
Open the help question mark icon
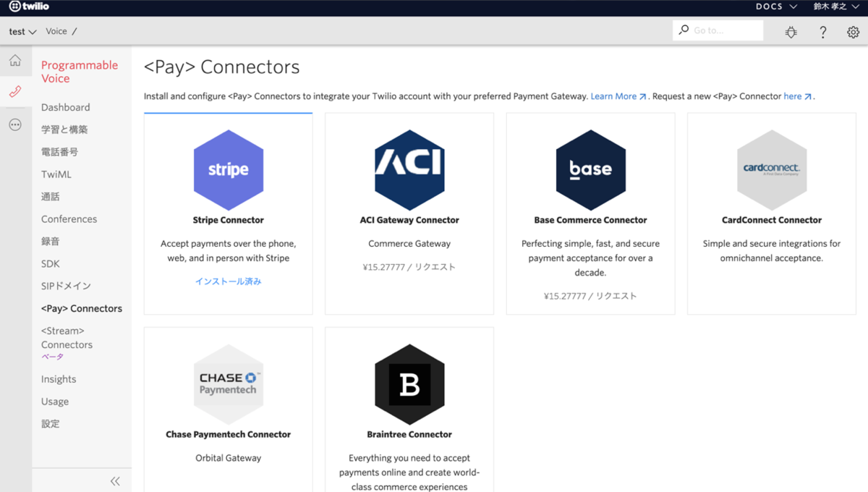[x=823, y=32]
